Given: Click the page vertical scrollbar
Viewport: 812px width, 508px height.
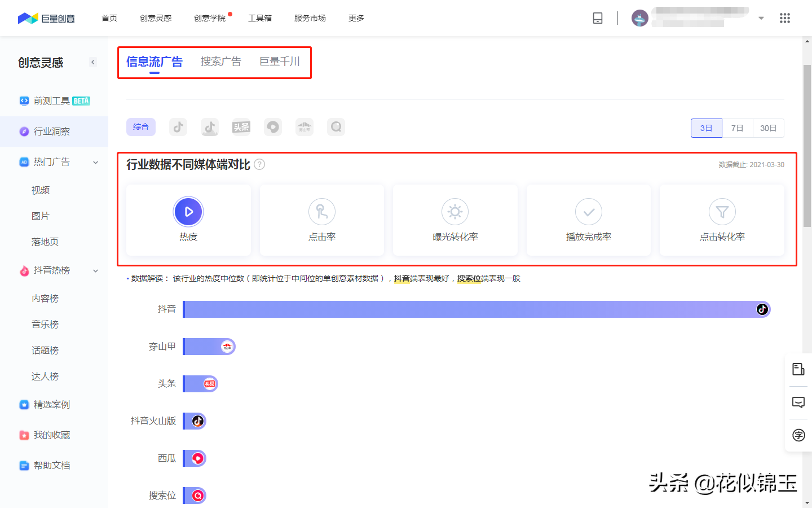Looking at the screenshot, I should click(x=807, y=146).
